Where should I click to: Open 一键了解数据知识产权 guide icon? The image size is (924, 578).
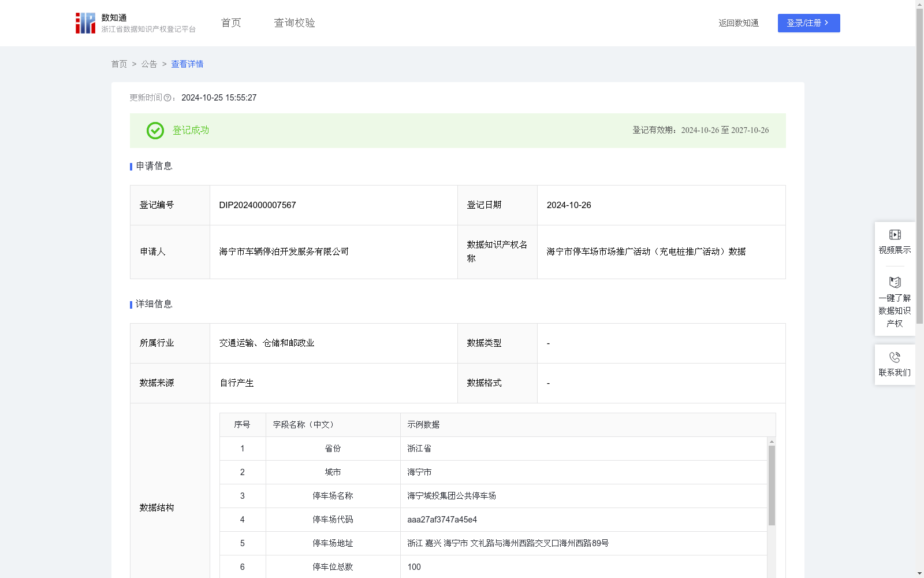pos(895,283)
